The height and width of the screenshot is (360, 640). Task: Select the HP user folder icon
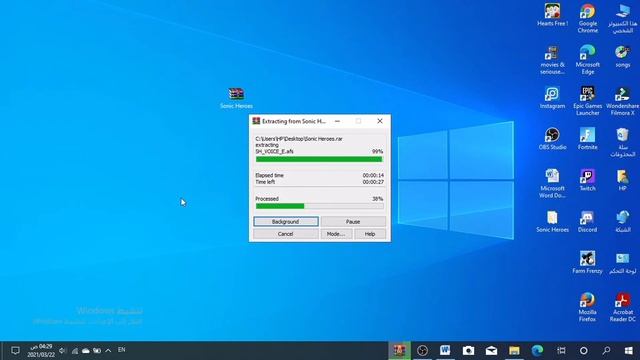[622, 180]
